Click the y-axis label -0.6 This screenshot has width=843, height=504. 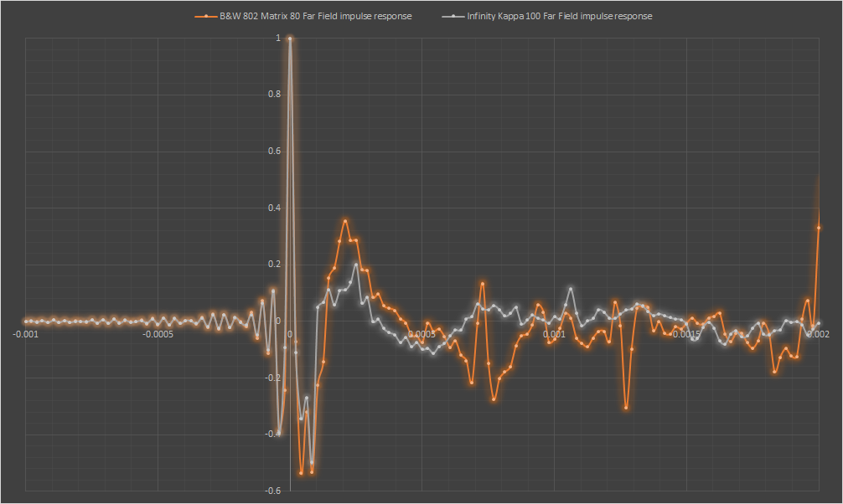(x=273, y=491)
